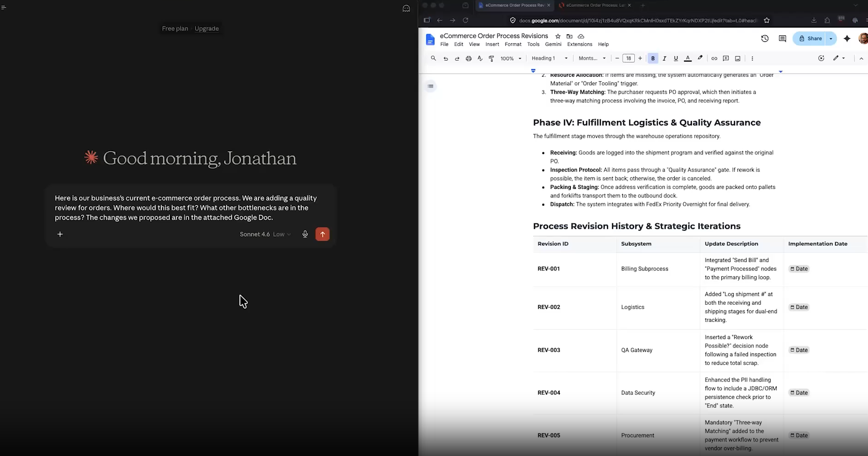Redo the last edit in Docs
Viewport: 868px width, 456px height.
[457, 58]
